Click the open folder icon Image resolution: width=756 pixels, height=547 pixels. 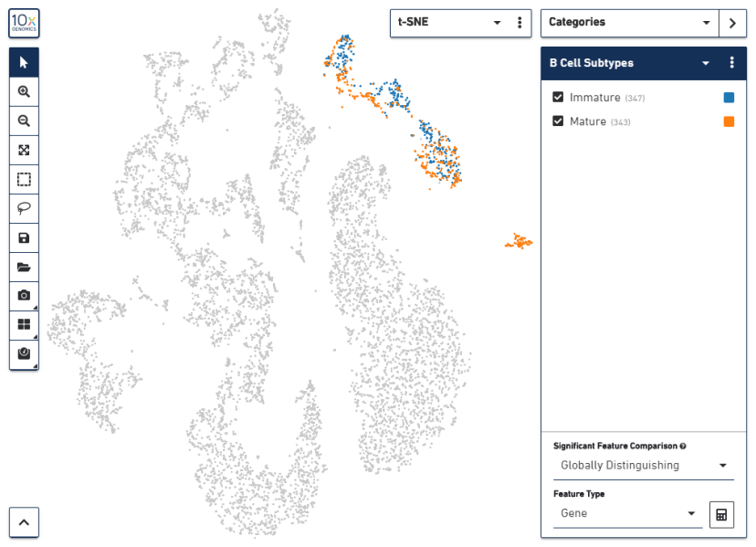pos(24,267)
